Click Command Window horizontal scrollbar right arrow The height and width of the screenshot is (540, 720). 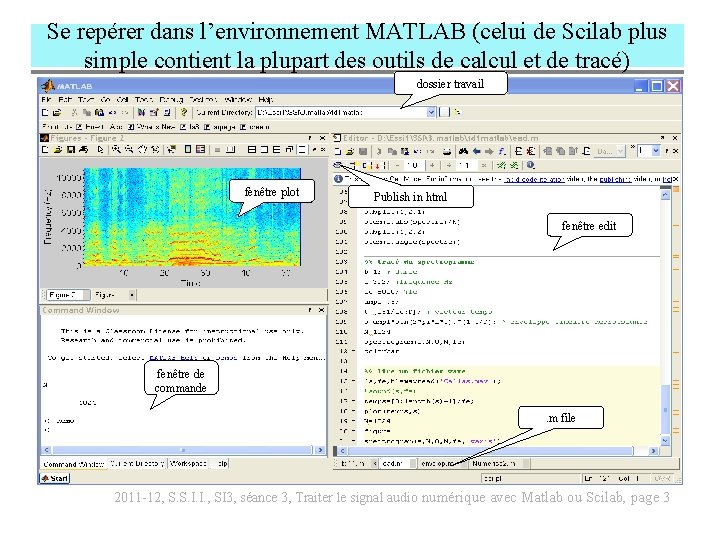[321, 450]
